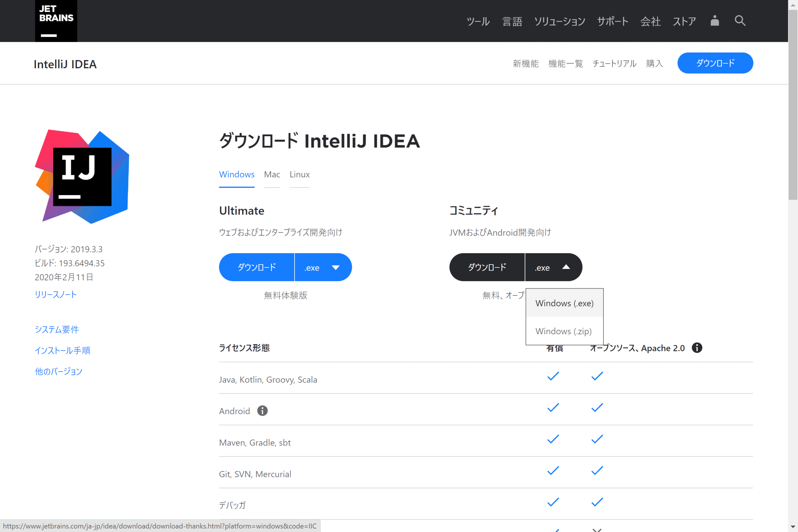Image resolution: width=798 pixels, height=532 pixels.
Task: Click info icon next to Apache 2.0
Action: click(697, 348)
